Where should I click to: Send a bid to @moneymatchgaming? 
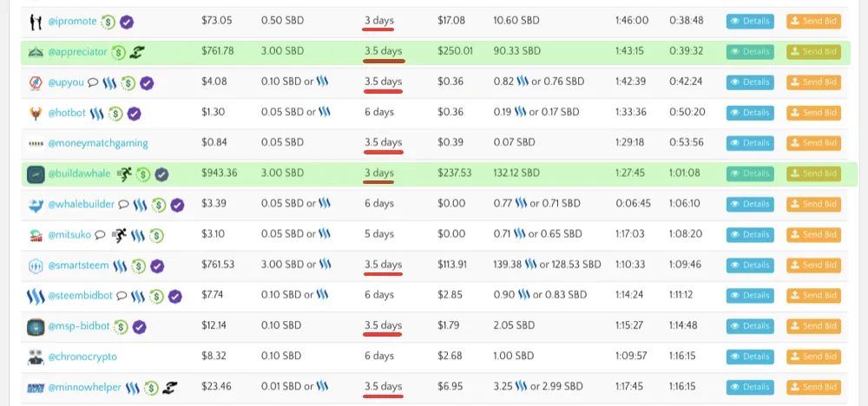(x=814, y=143)
